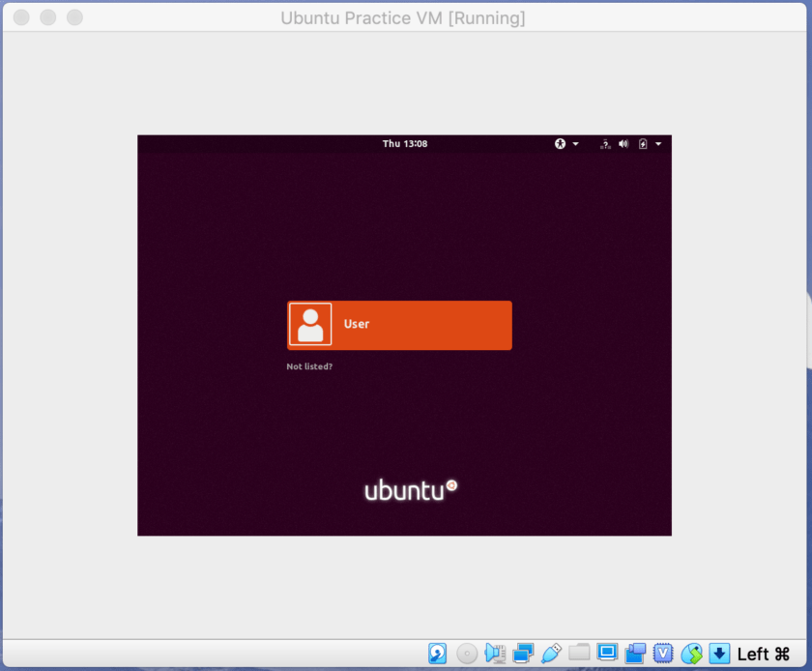Screen dimensions: 812x671
Task: Click the 'Not listed?' link
Action: [x=309, y=366]
